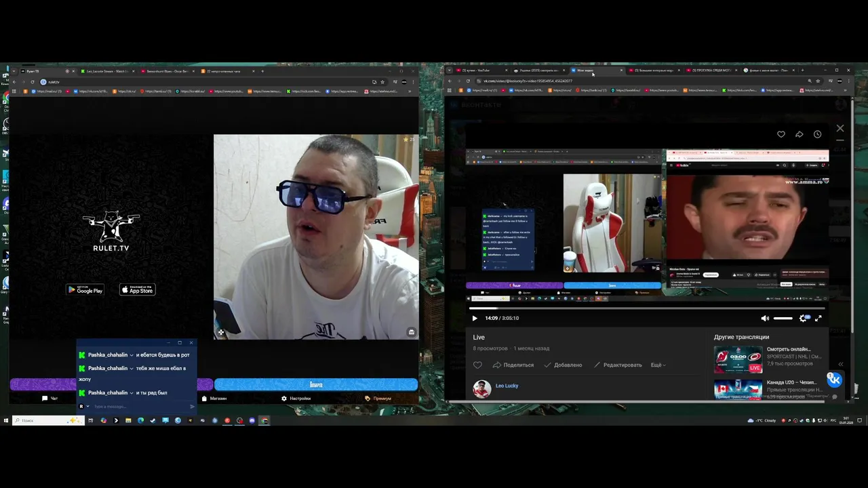The height and width of the screenshot is (488, 868).
Task: Open the Премиум tab in Rulet.tv
Action: [378, 399]
